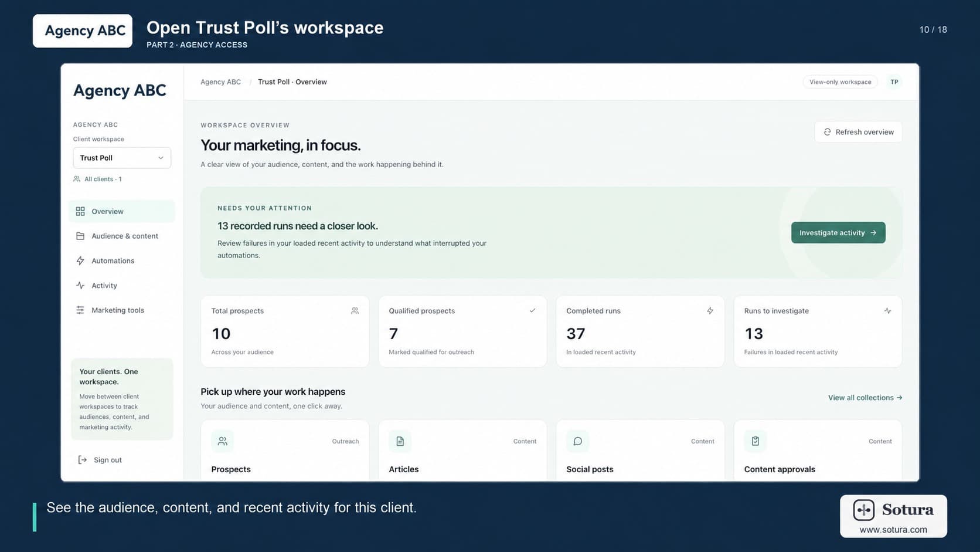
Task: Click the bolt icon on Completed runs card
Action: [710, 311]
